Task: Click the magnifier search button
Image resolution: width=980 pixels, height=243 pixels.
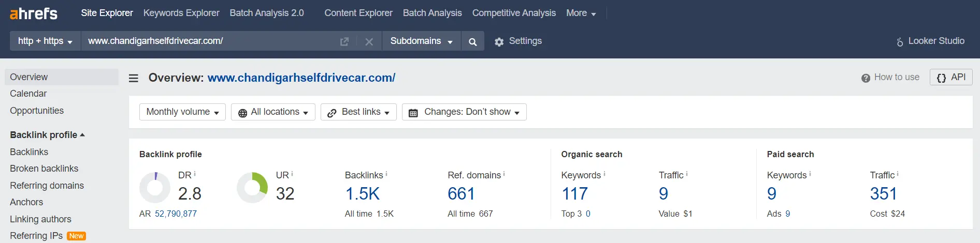Action: tap(472, 41)
